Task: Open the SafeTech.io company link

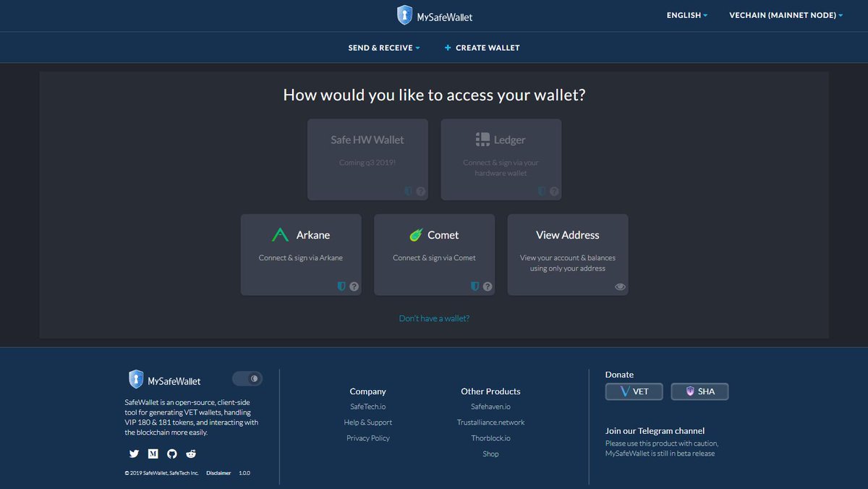Action: pyautogui.click(x=368, y=407)
